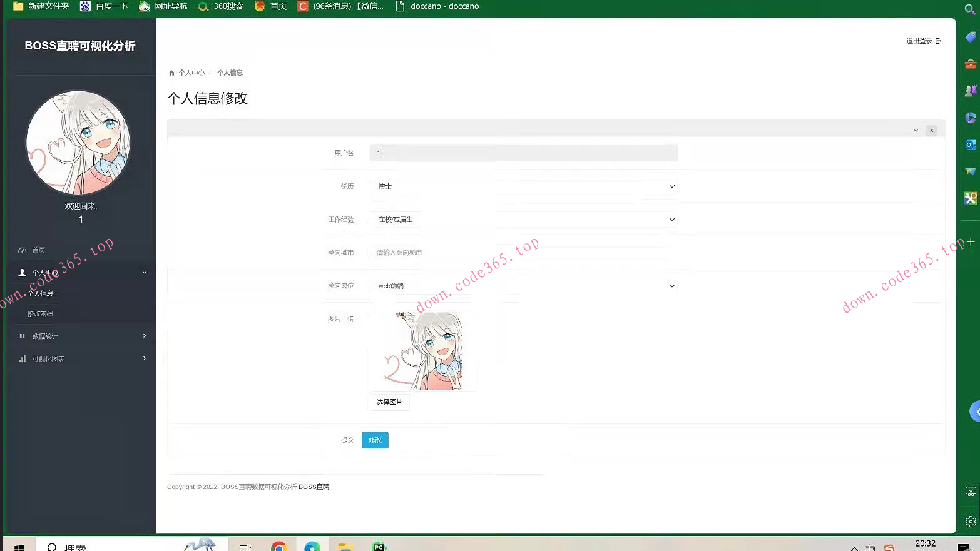
Task: Click the 百度一下 bookmark favicon
Action: pos(85,6)
